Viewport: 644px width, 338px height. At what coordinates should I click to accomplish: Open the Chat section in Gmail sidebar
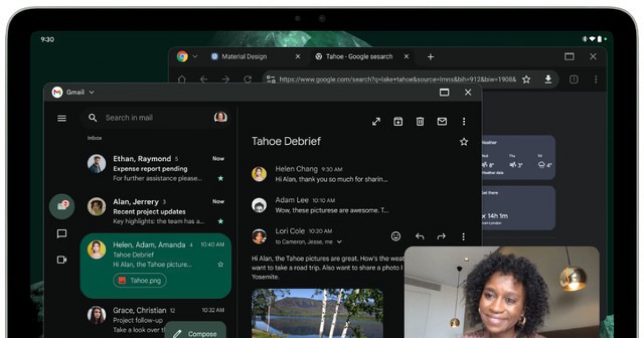62,233
